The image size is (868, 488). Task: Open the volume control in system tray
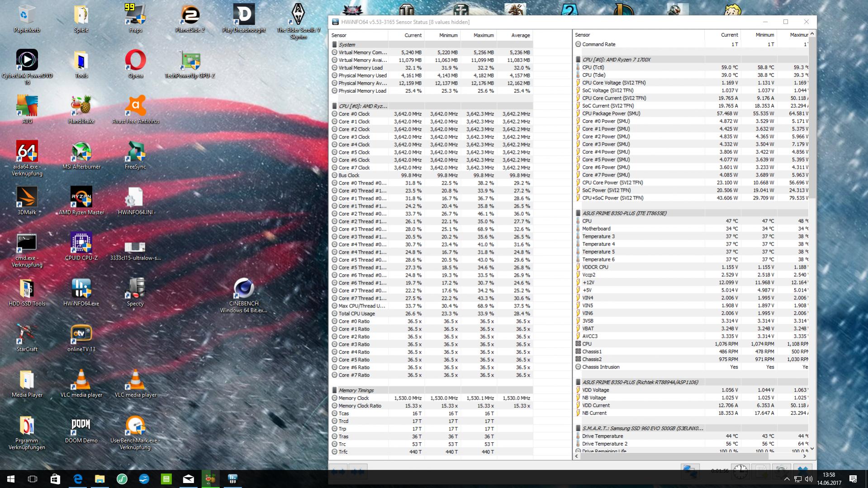[809, 479]
